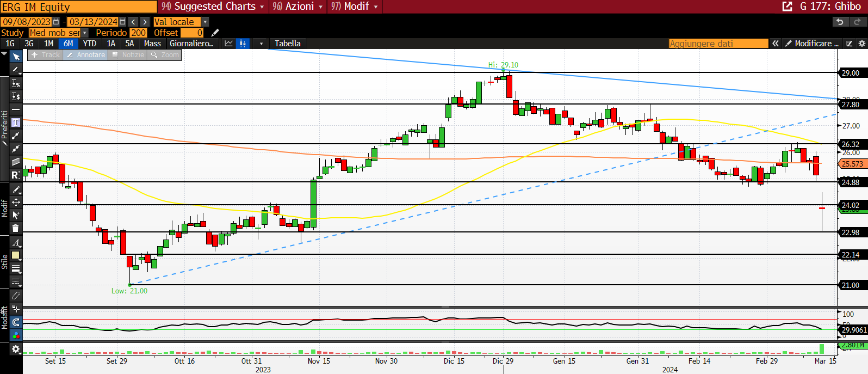Step date range back with left arrow
868x374 pixels.
point(133,22)
